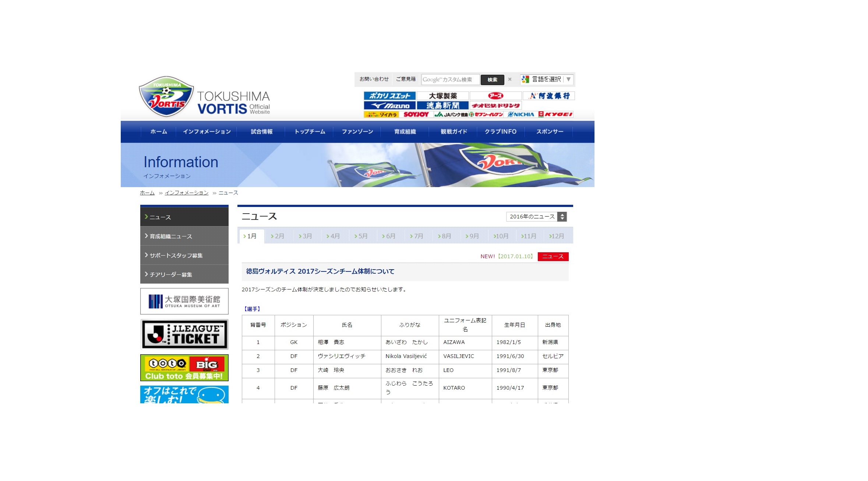Open the NICHIA sponsor logo
The height and width of the screenshot is (481, 868).
[521, 115]
